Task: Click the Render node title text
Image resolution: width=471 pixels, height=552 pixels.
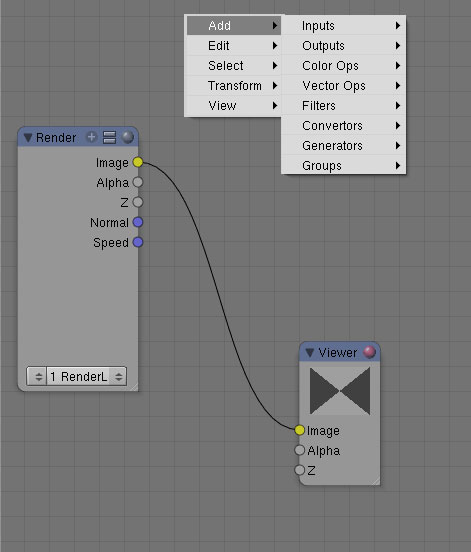Action: pos(56,138)
